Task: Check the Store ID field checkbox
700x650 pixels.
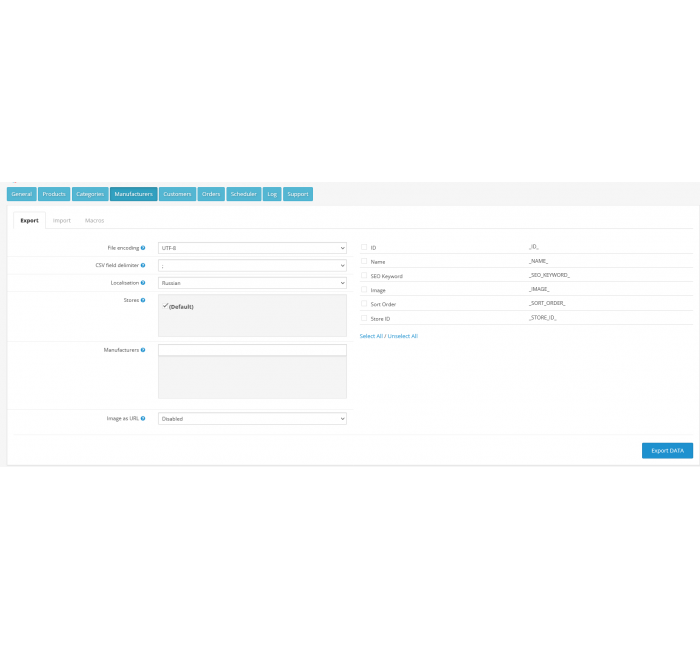Action: pos(364,318)
